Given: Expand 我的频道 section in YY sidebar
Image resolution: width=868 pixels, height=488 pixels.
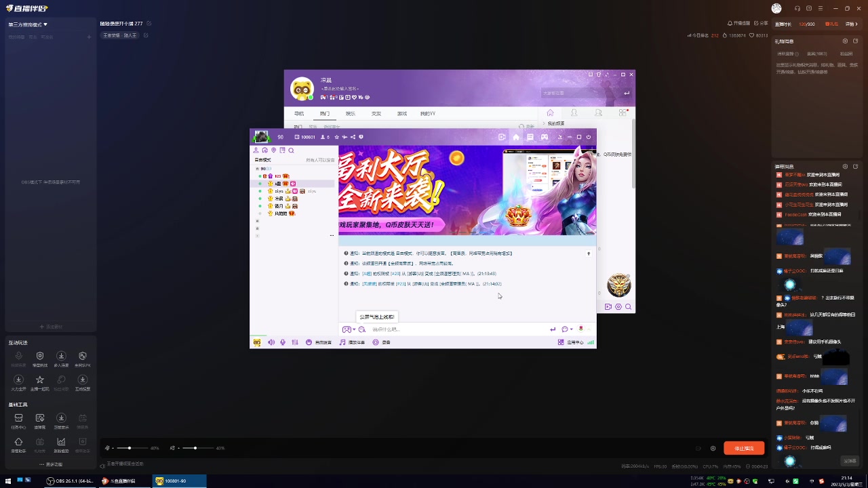Looking at the screenshot, I should pos(553,123).
